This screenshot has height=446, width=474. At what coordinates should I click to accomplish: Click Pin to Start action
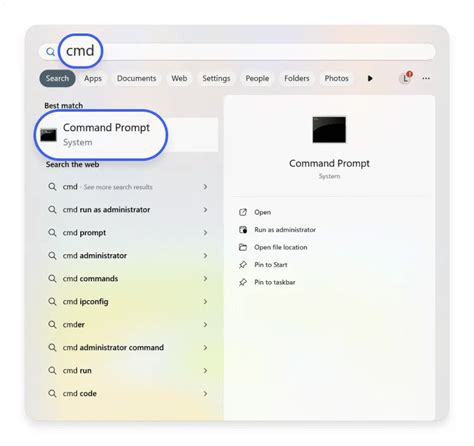coord(271,265)
